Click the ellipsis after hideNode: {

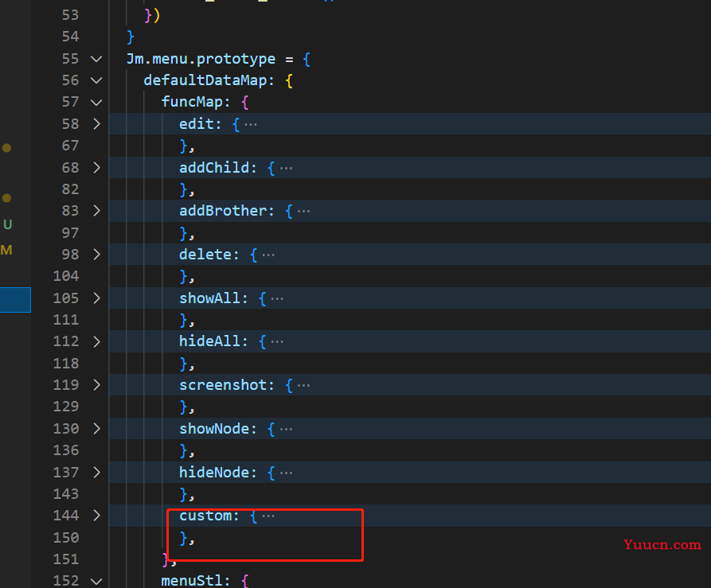286,473
